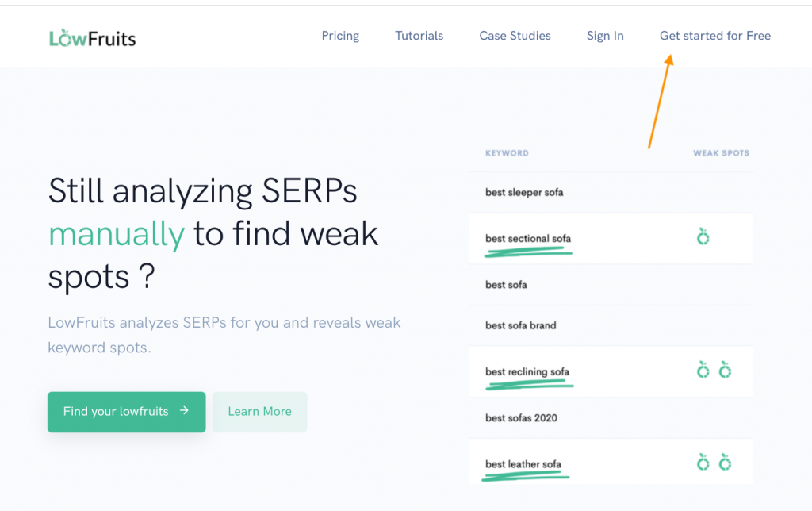The width and height of the screenshot is (812, 511).
Task: Click second fruit icon in best reclining sofa row
Action: coord(725,370)
